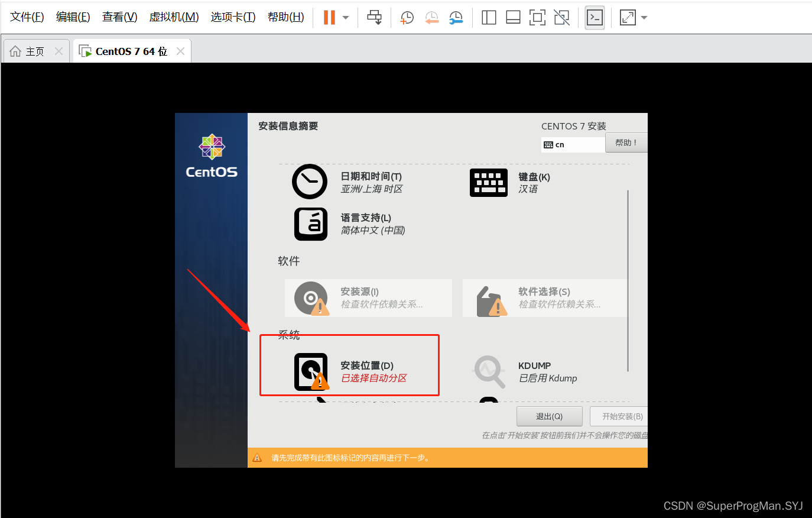Close the CentOS 7 64 位 tab
Screen dimensions: 812x518
pos(180,51)
